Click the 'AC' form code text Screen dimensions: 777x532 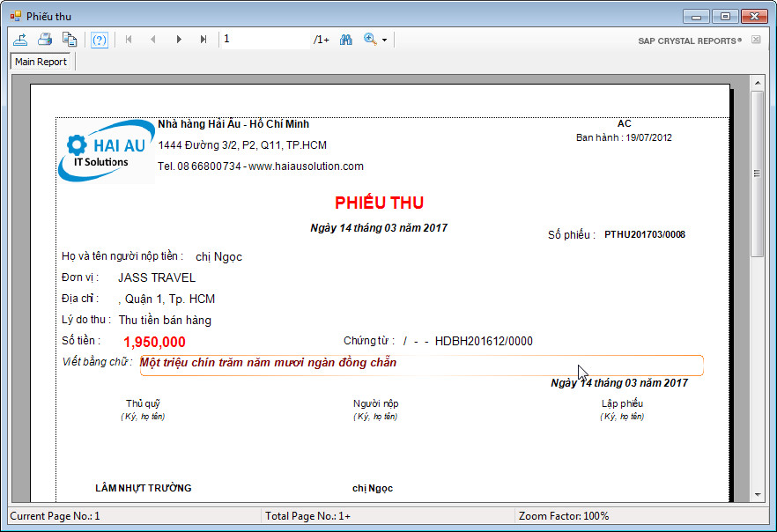tap(624, 123)
